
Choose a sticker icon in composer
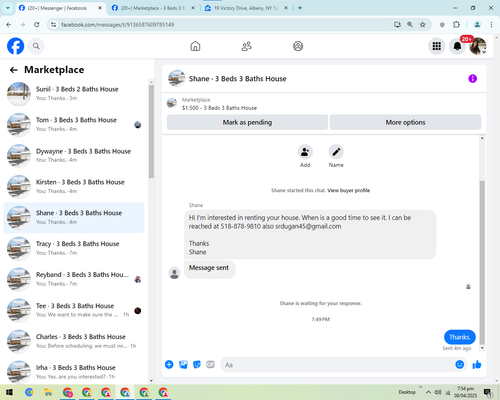pyautogui.click(x=197, y=364)
